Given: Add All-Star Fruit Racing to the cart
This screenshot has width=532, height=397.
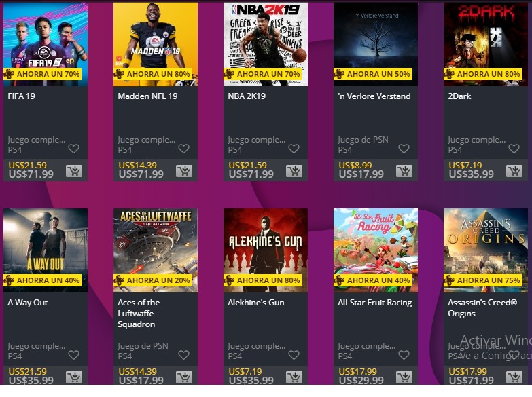Looking at the screenshot, I should [x=404, y=377].
